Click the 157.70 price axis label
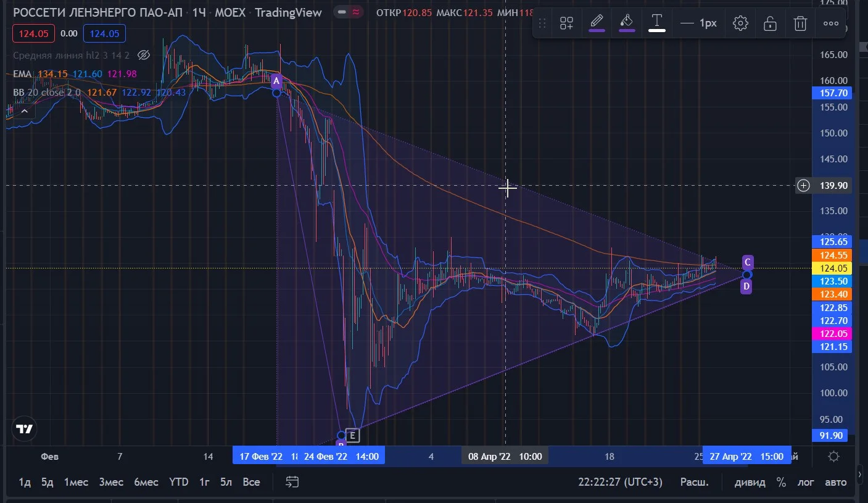Viewport: 868px width, 503px height. coord(832,93)
